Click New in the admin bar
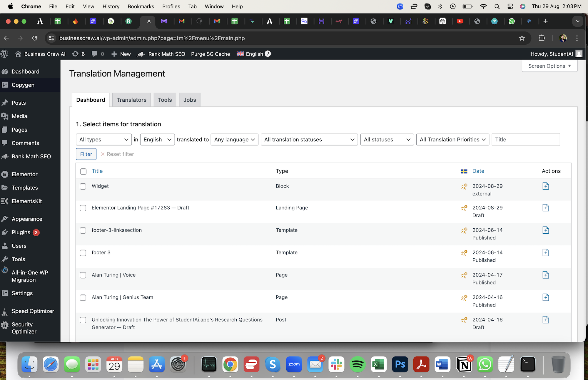The width and height of the screenshot is (588, 380). 121,54
